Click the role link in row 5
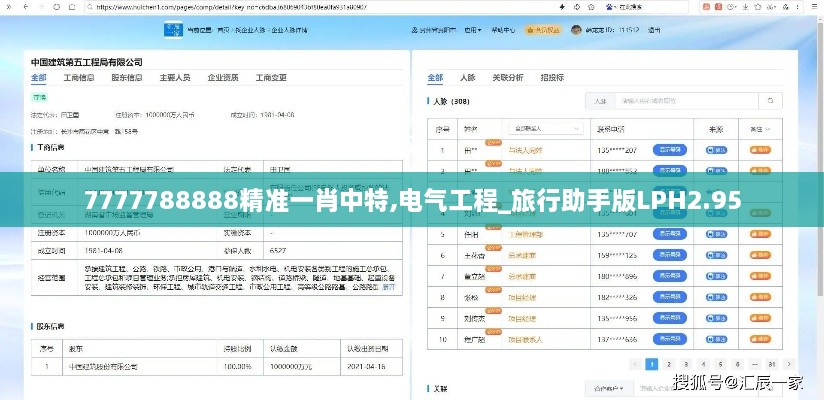The width and height of the screenshot is (824, 400). point(525,235)
